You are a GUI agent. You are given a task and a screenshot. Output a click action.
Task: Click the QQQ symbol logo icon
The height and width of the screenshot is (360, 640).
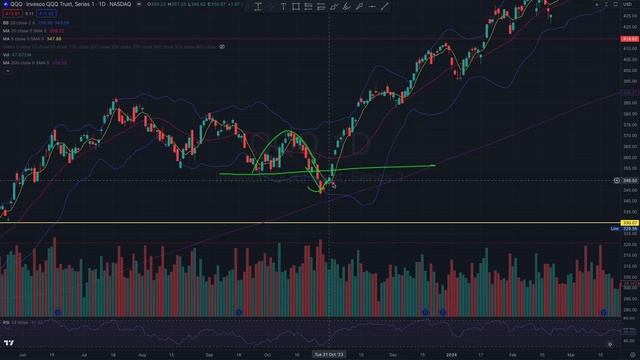point(6,4)
